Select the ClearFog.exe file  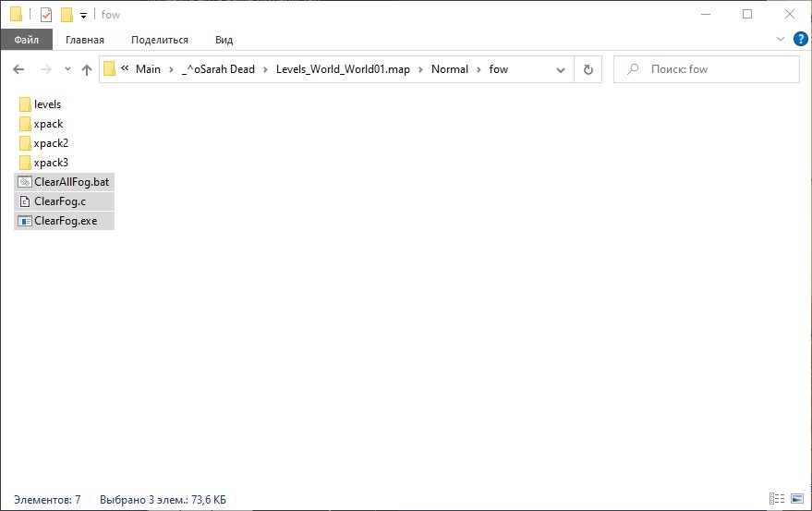pos(65,221)
